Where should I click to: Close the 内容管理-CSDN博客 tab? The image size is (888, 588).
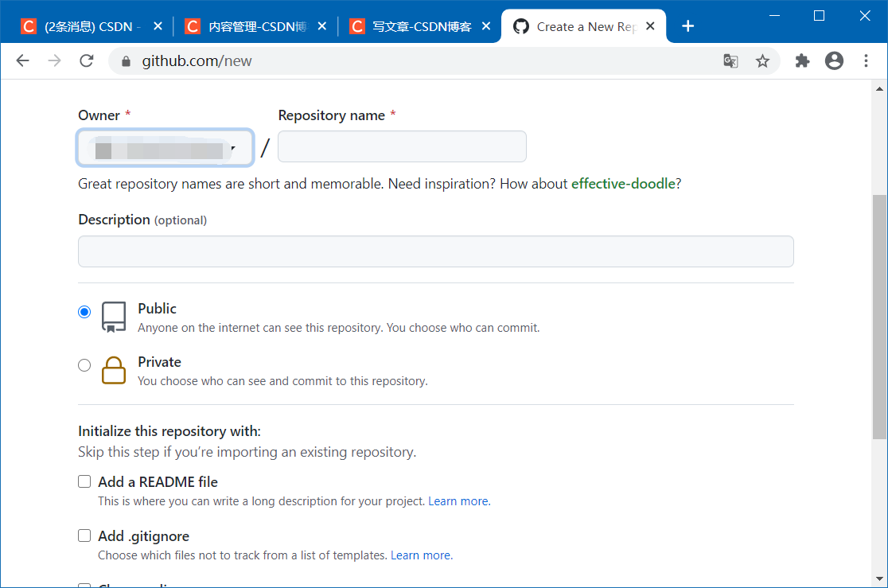click(x=321, y=26)
